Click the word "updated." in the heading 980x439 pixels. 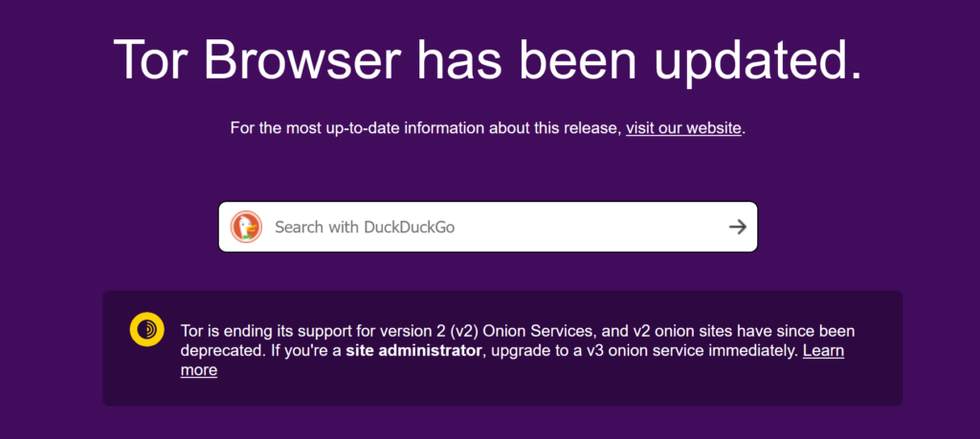tap(758, 62)
